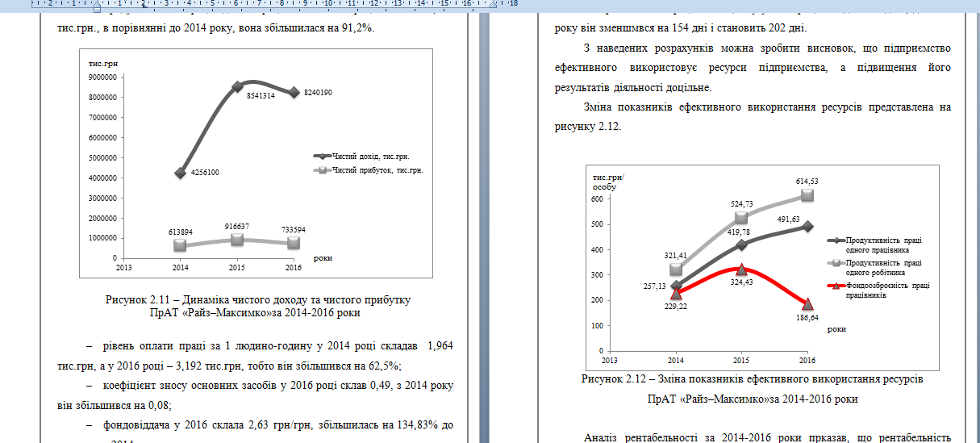Select the 'Продуктивність праці одного робітника' legend entry
Image resolution: width=980 pixels, height=443 pixels.
[x=876, y=269]
